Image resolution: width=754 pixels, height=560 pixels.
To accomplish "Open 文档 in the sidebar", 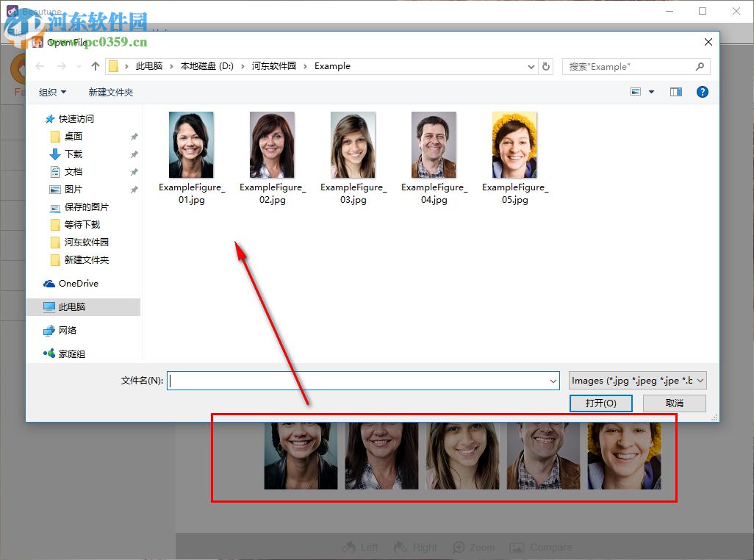I will (73, 172).
